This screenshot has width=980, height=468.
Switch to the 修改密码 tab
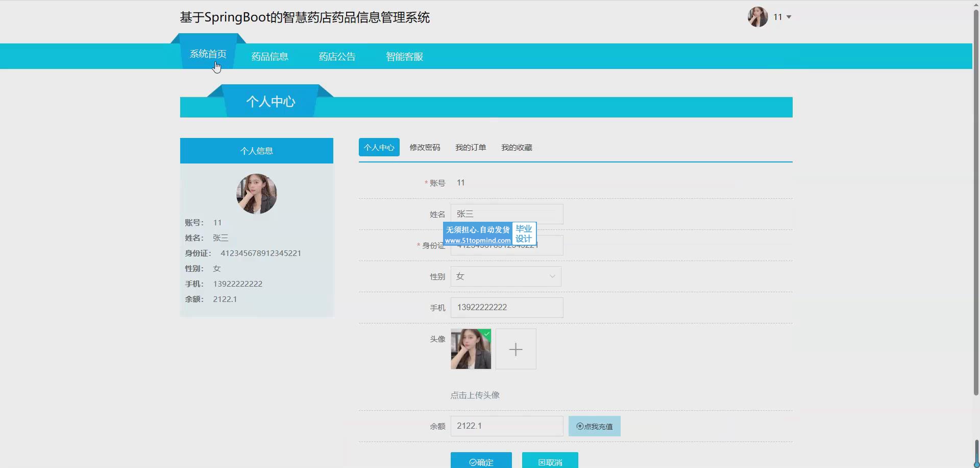click(x=424, y=147)
